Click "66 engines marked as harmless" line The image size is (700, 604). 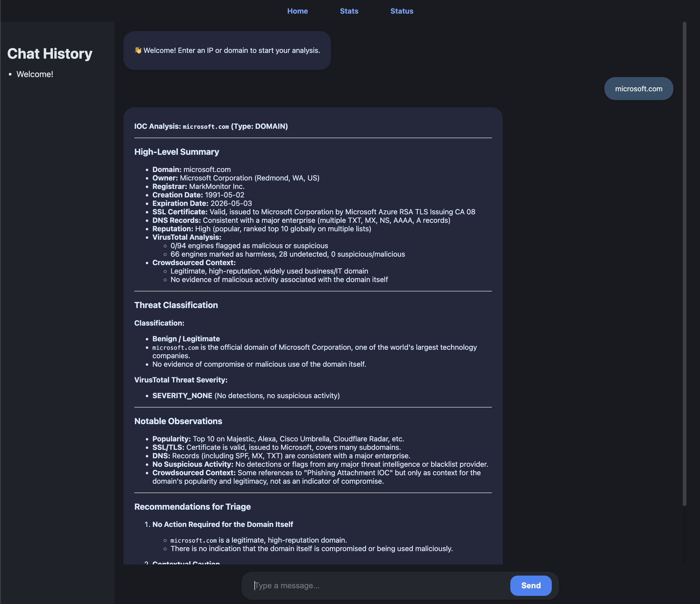click(x=288, y=254)
